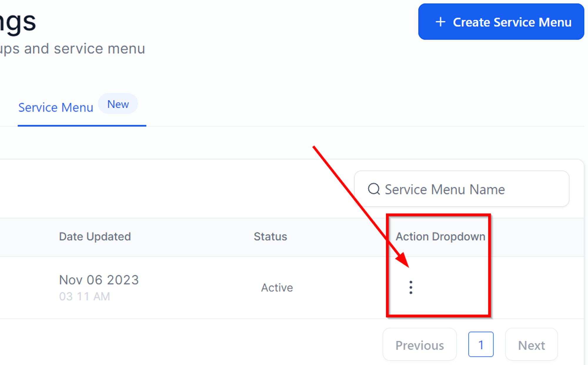Click the large page heading text
Screen dimensions: 588x365
[x=18, y=22]
